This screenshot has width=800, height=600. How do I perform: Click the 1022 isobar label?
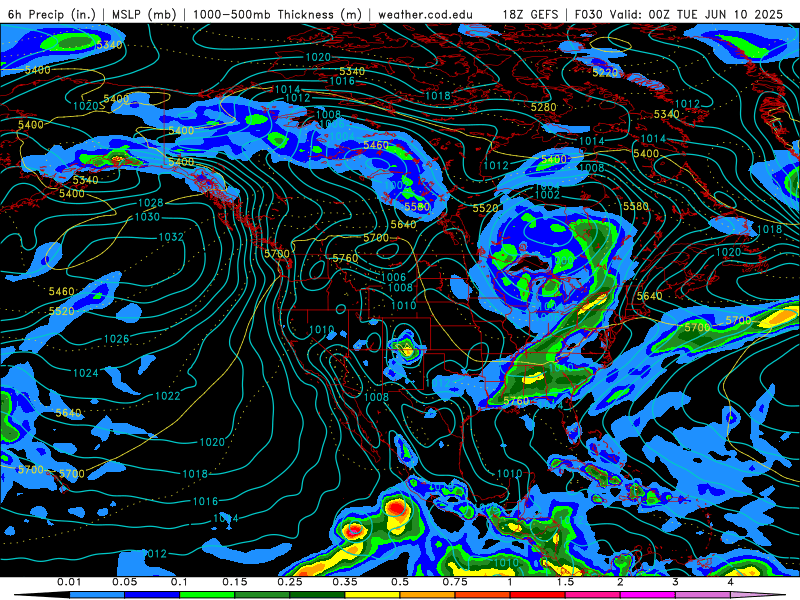(x=168, y=396)
